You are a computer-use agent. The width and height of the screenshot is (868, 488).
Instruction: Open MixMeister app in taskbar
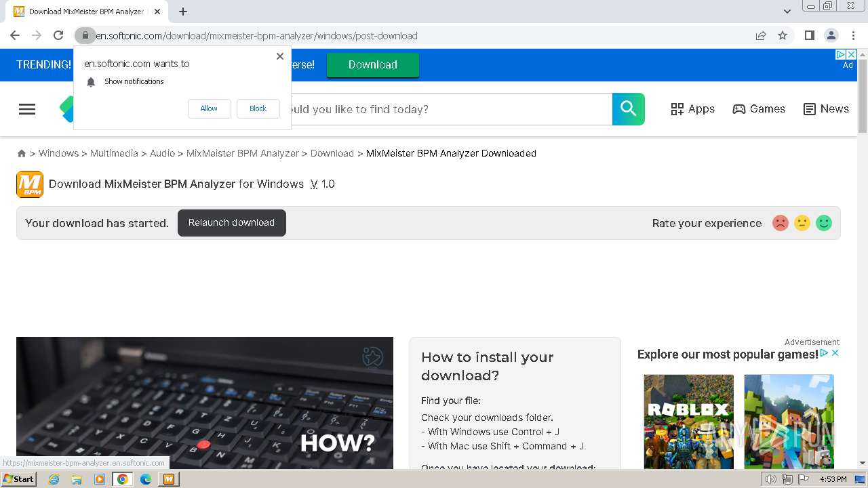[x=169, y=479]
